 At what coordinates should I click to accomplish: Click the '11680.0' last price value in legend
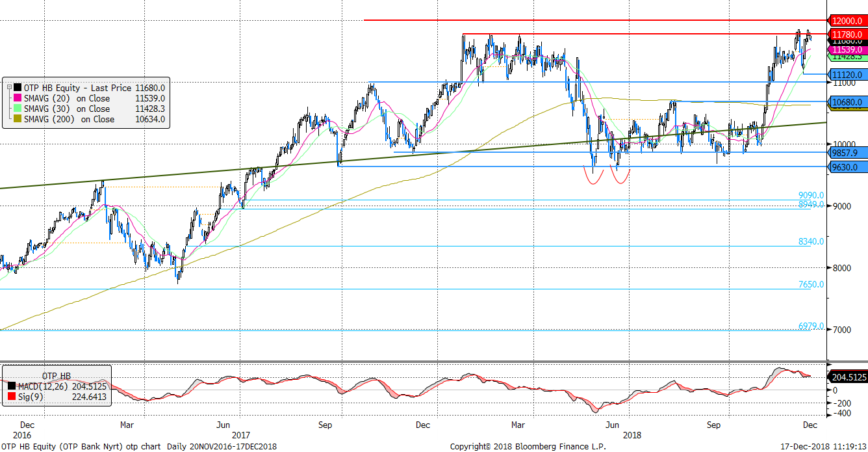point(150,88)
